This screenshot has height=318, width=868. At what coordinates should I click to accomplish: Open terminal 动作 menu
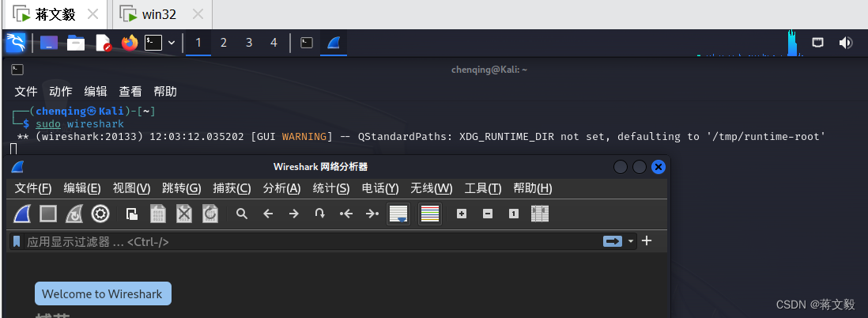[61, 92]
